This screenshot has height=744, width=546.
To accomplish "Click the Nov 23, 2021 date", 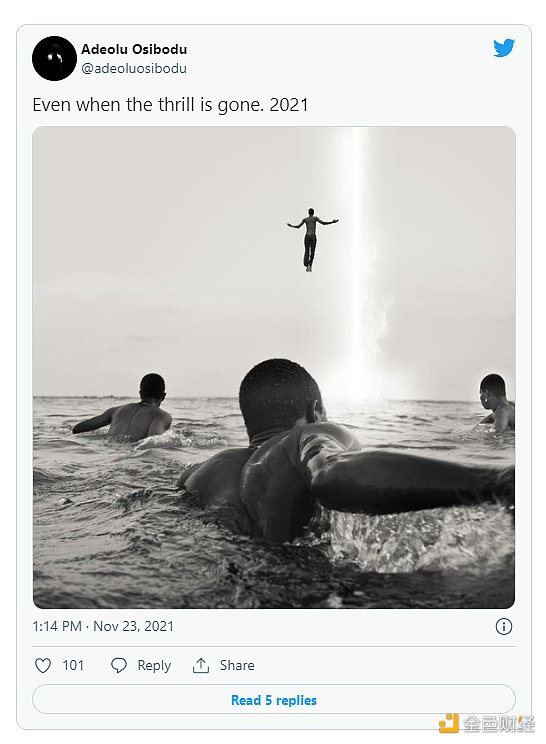I will [133, 626].
